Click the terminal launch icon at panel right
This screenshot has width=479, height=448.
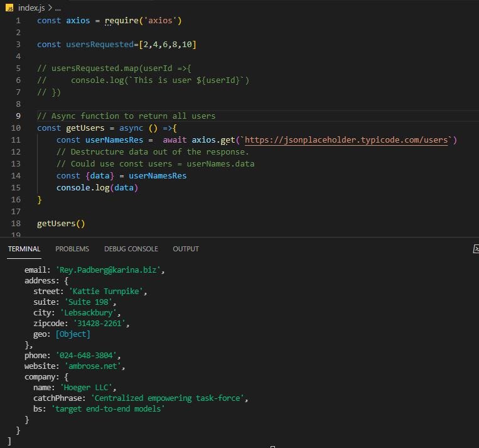pos(476,249)
